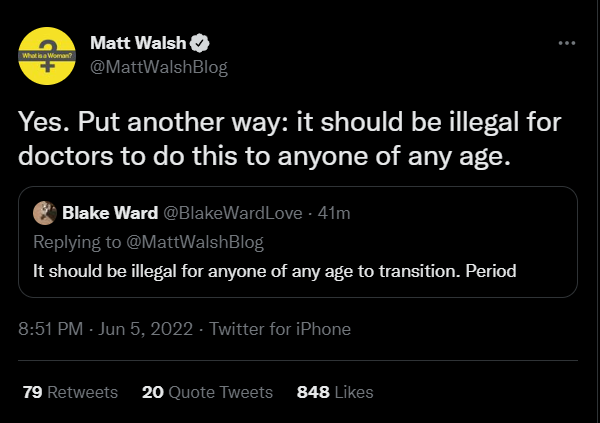This screenshot has height=423, width=600.
Task: Open Matt Walsh's profile avatar
Action: (x=48, y=56)
